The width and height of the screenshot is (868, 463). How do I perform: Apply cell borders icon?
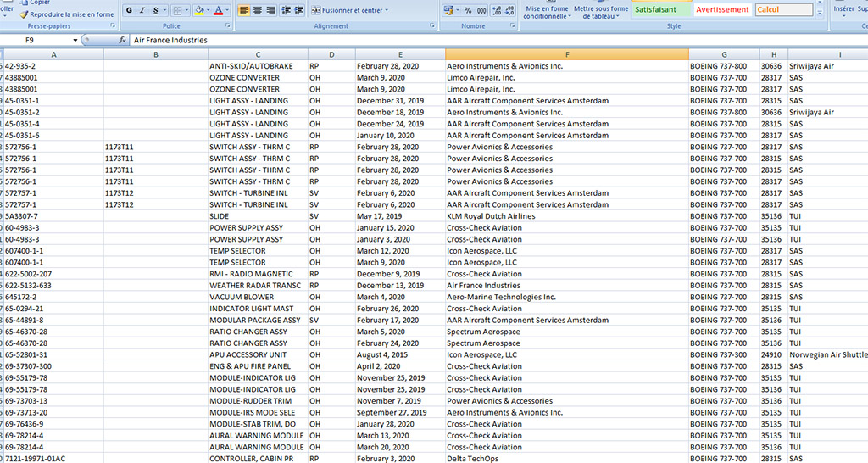(x=176, y=10)
